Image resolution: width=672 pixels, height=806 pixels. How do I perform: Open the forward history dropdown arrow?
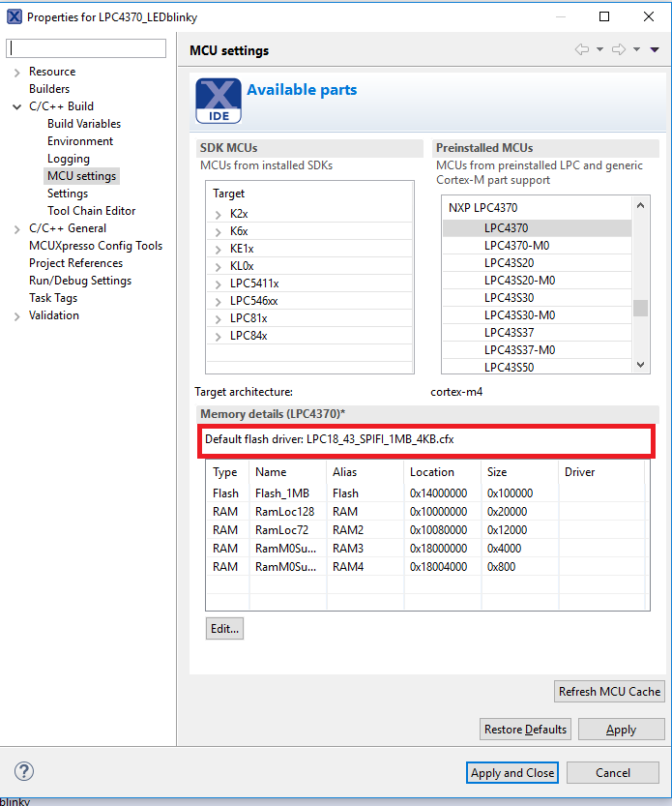pos(636,50)
